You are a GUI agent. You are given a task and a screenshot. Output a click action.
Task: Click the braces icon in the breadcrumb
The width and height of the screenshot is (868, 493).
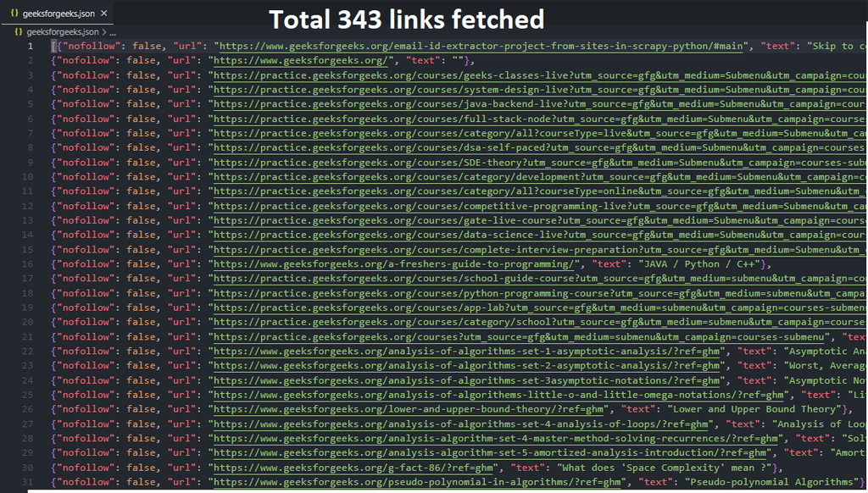pos(19,31)
